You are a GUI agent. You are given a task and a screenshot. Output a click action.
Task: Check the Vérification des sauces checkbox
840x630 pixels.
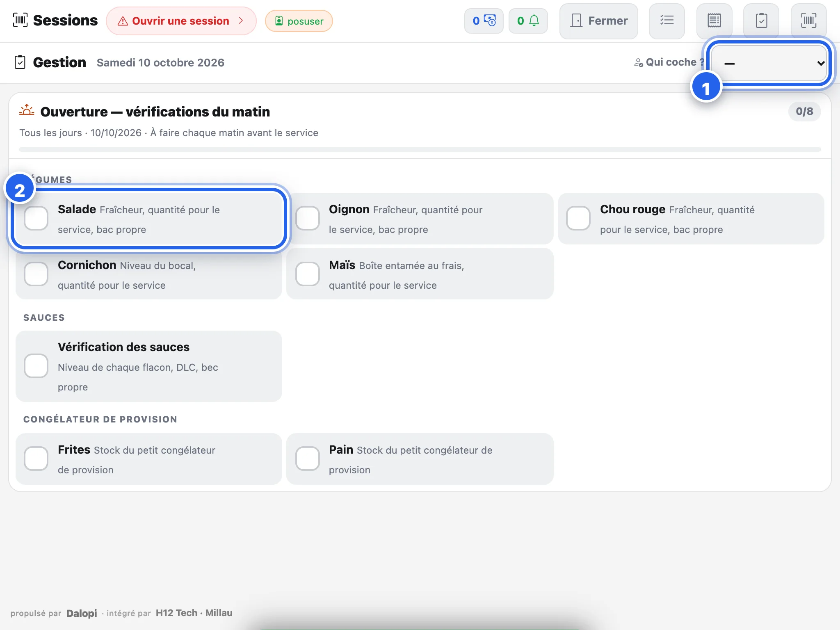point(36,366)
